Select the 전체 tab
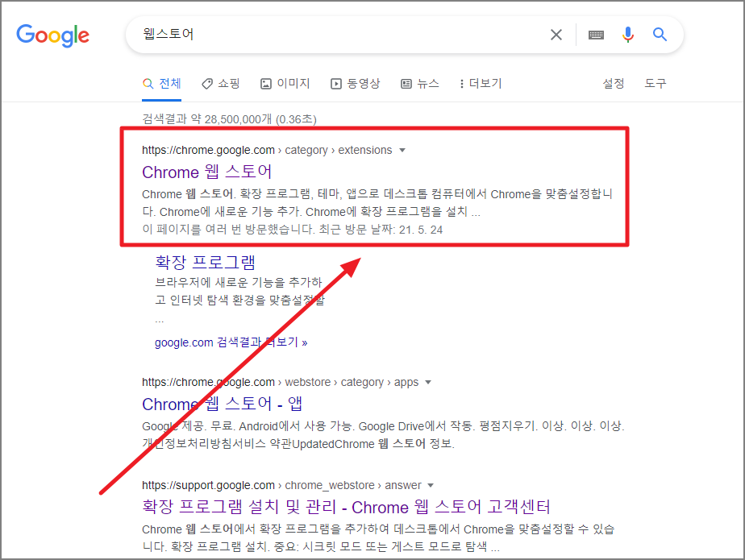745x560 pixels. pyautogui.click(x=161, y=84)
